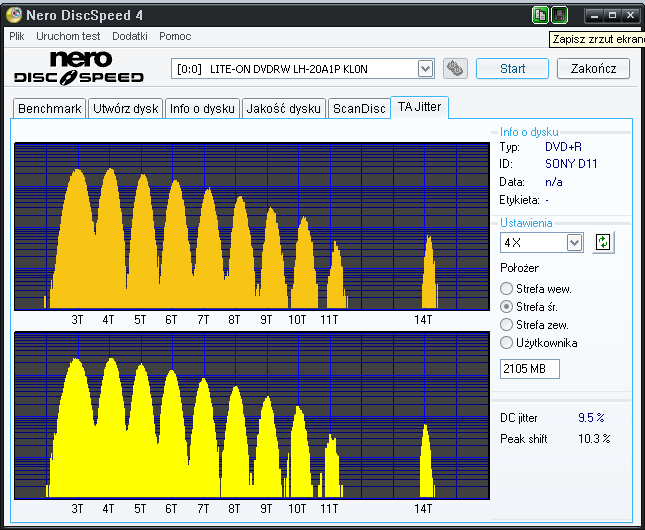645x530 pixels.
Task: Click the green refresh icon beside the speed selector
Action: coord(603,242)
